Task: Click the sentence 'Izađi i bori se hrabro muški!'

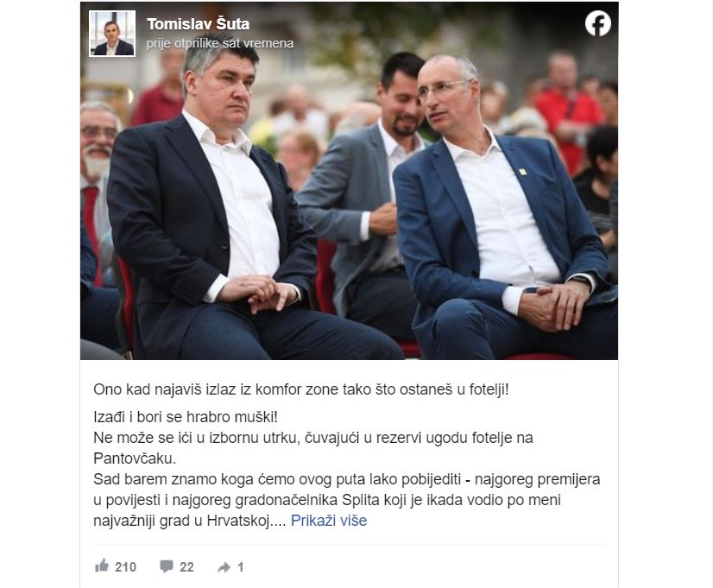Action: pos(185,416)
